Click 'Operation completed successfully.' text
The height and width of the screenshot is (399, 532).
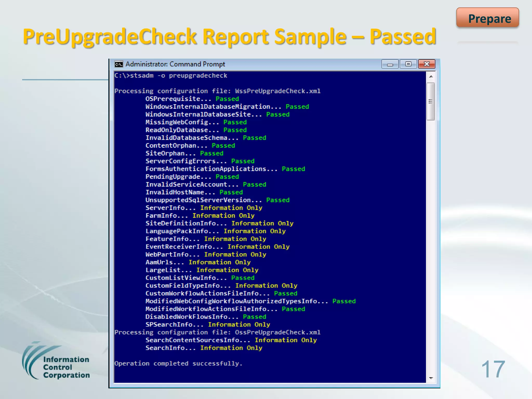pyautogui.click(x=178, y=364)
